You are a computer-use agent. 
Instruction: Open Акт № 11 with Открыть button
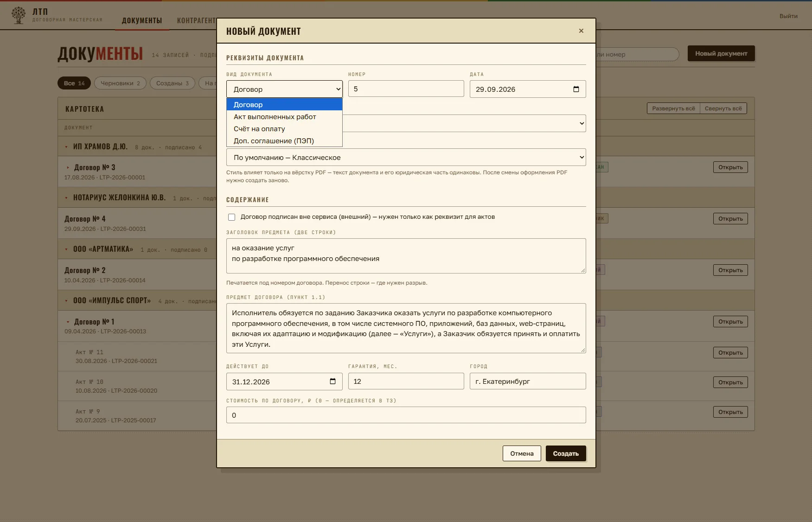730,353
